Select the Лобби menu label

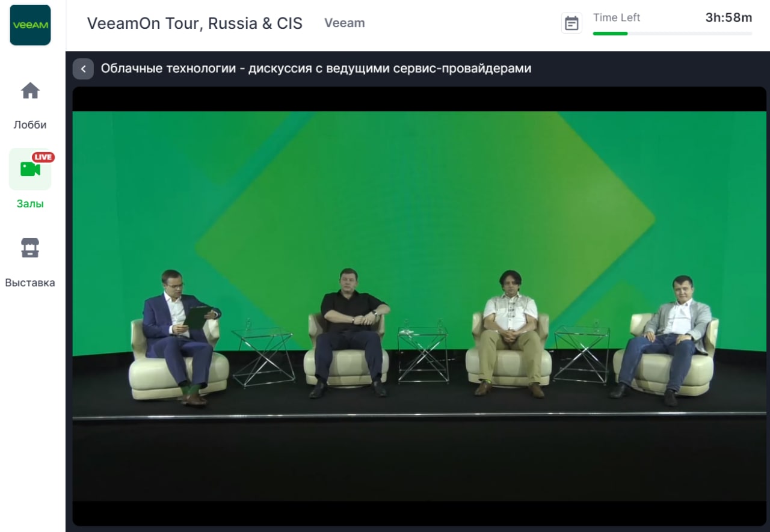pos(30,125)
